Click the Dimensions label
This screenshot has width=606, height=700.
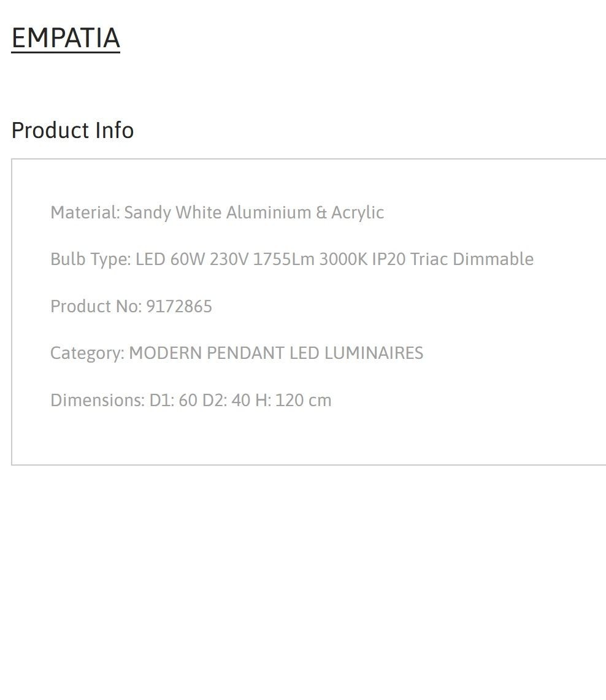pos(98,400)
